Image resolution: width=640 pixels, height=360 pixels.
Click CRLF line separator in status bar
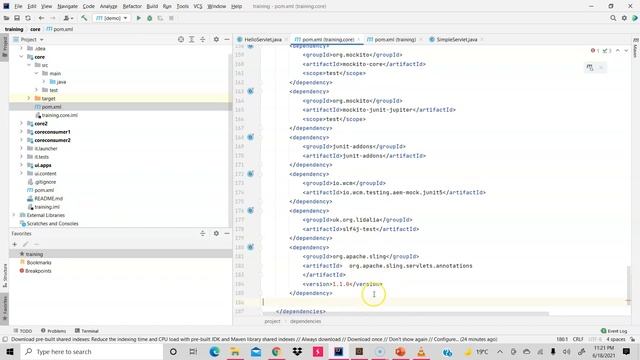tap(578, 339)
